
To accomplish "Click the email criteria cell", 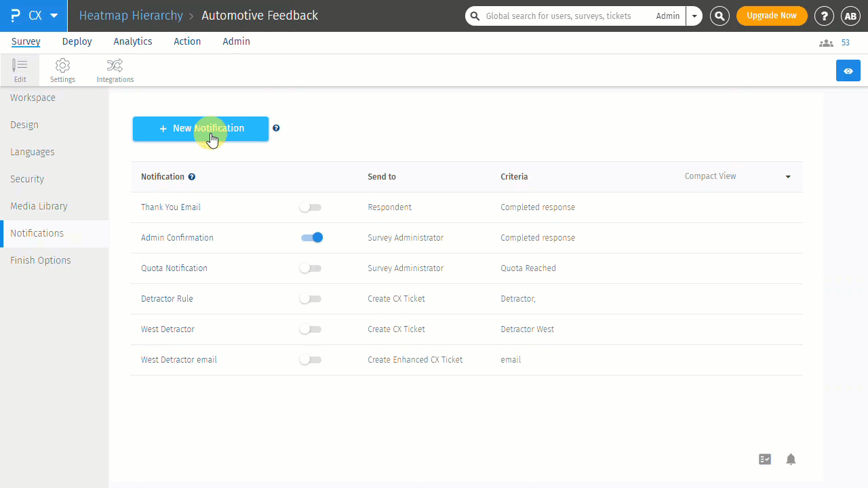I will click(511, 360).
